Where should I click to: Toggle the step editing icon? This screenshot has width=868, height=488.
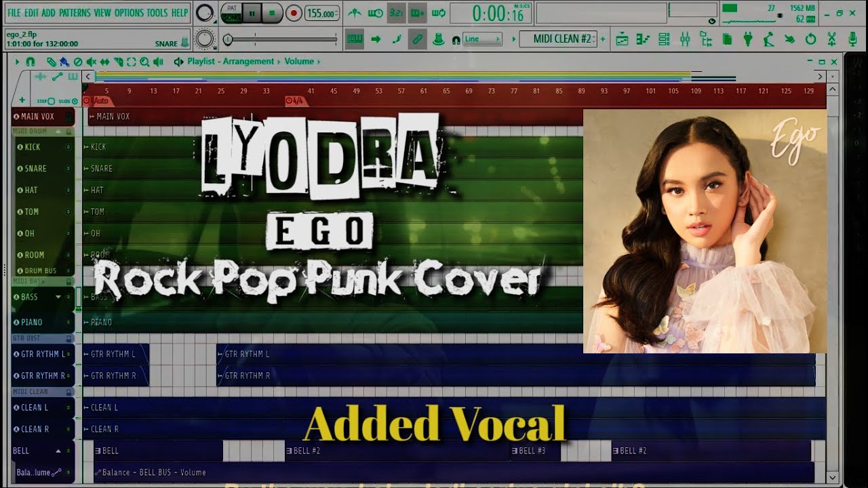pos(397,39)
